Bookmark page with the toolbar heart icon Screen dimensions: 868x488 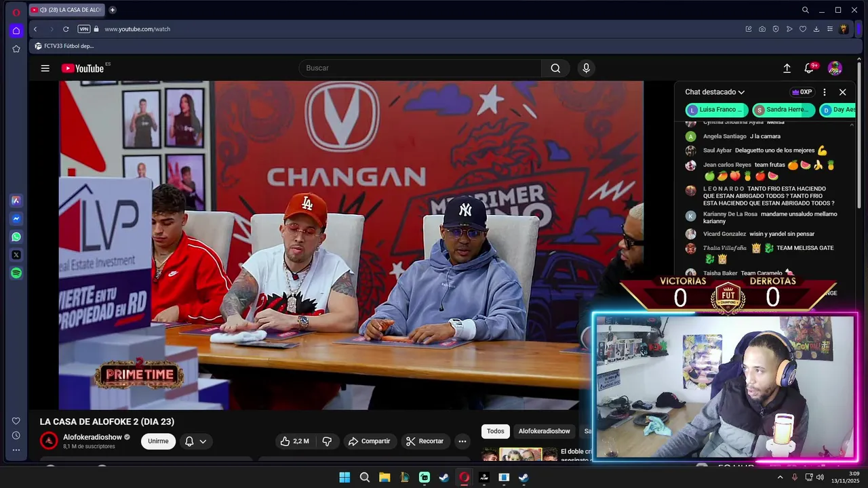coord(803,29)
